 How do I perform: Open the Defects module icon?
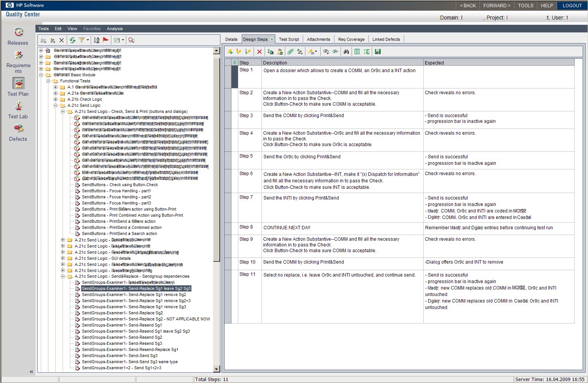(x=18, y=129)
